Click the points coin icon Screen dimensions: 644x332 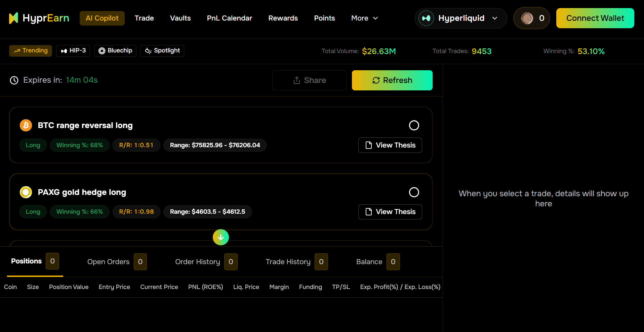527,18
